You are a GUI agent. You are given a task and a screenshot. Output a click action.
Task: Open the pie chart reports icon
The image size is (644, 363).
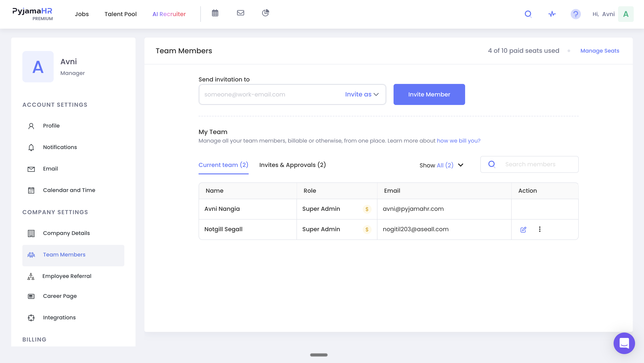[265, 13]
